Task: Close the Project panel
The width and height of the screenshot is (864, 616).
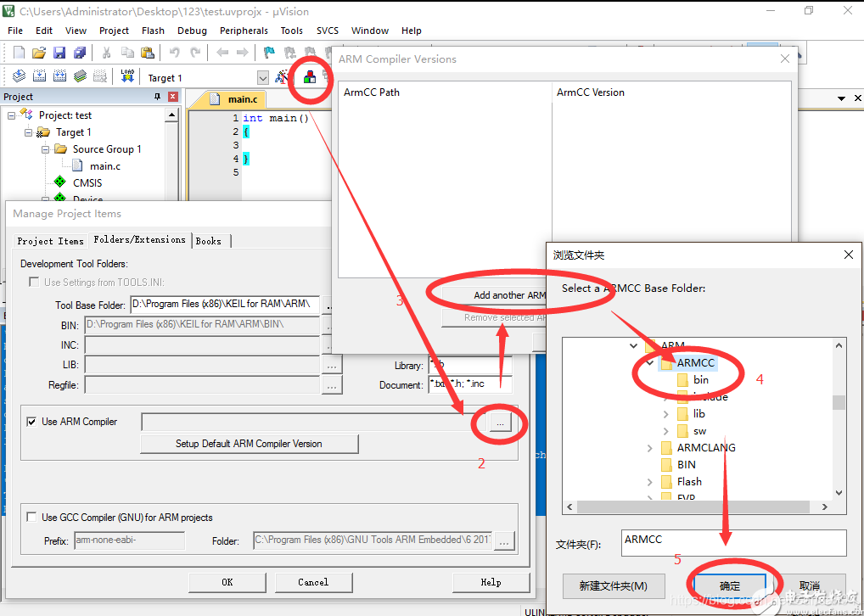Action: 173,97
